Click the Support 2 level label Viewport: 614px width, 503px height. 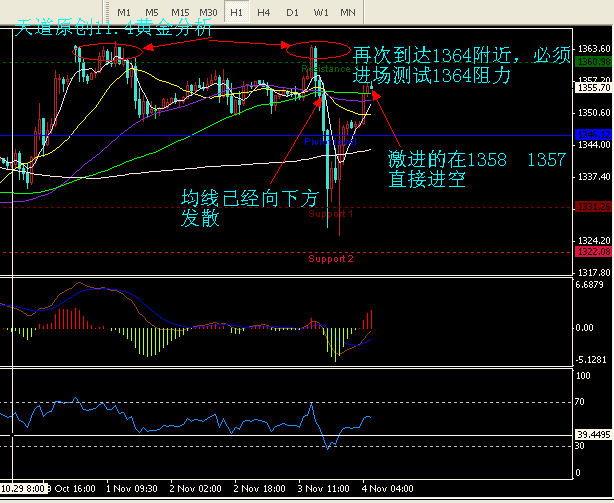330,259
